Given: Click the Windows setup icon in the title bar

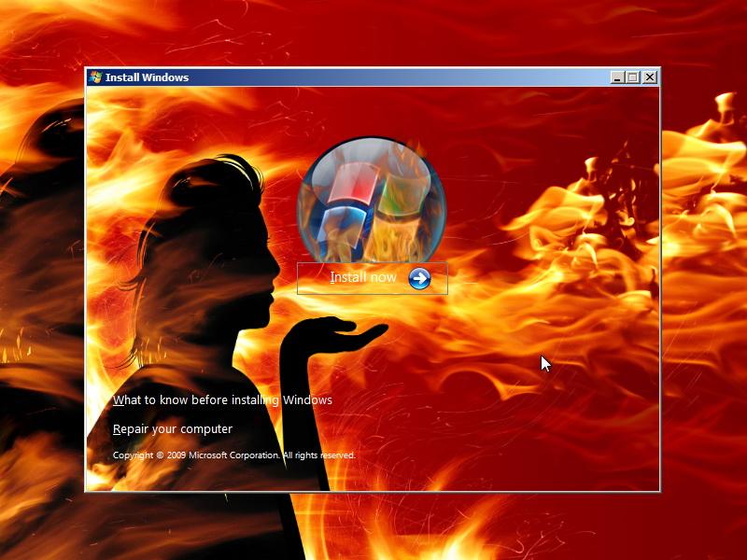Looking at the screenshot, I should click(x=94, y=77).
